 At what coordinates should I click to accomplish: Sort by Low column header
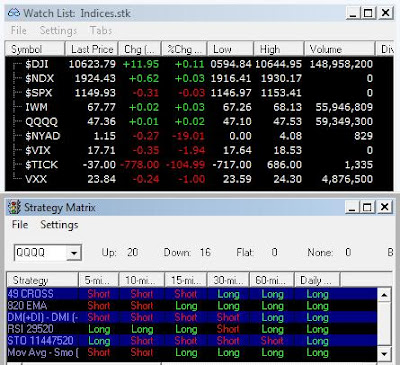(231, 49)
